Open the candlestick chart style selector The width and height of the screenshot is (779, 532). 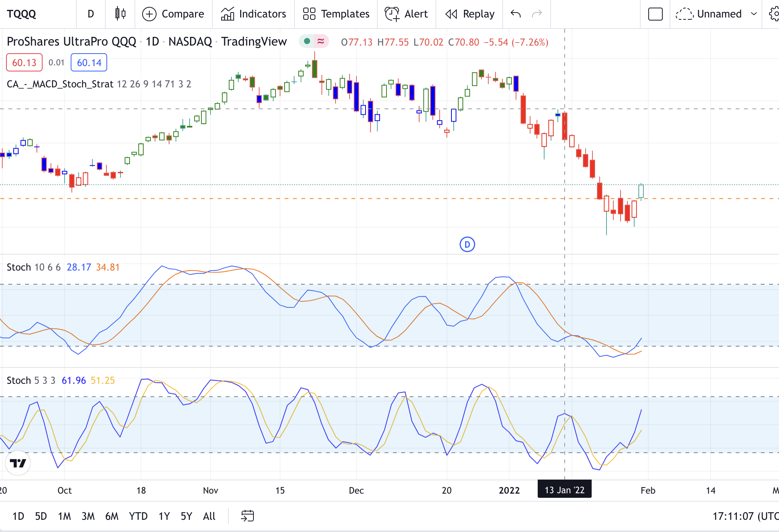(120, 14)
